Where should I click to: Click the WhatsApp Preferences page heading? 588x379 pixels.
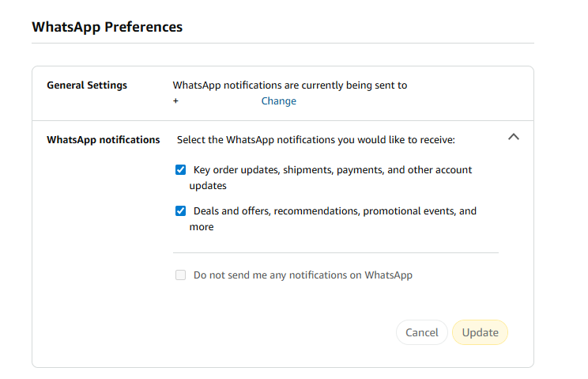click(107, 27)
